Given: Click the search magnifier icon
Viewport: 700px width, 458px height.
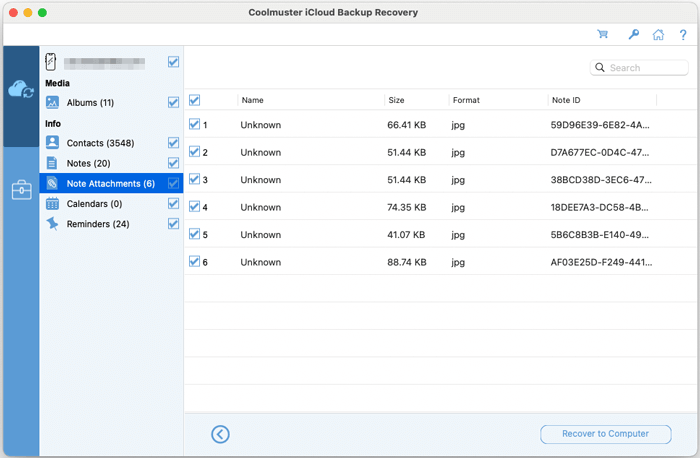Looking at the screenshot, I should tap(600, 68).
